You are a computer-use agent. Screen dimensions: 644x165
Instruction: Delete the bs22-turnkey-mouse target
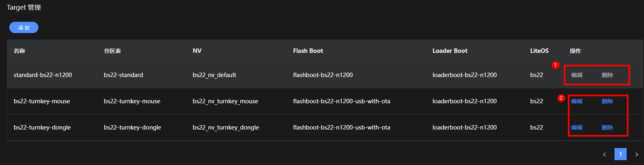click(607, 101)
